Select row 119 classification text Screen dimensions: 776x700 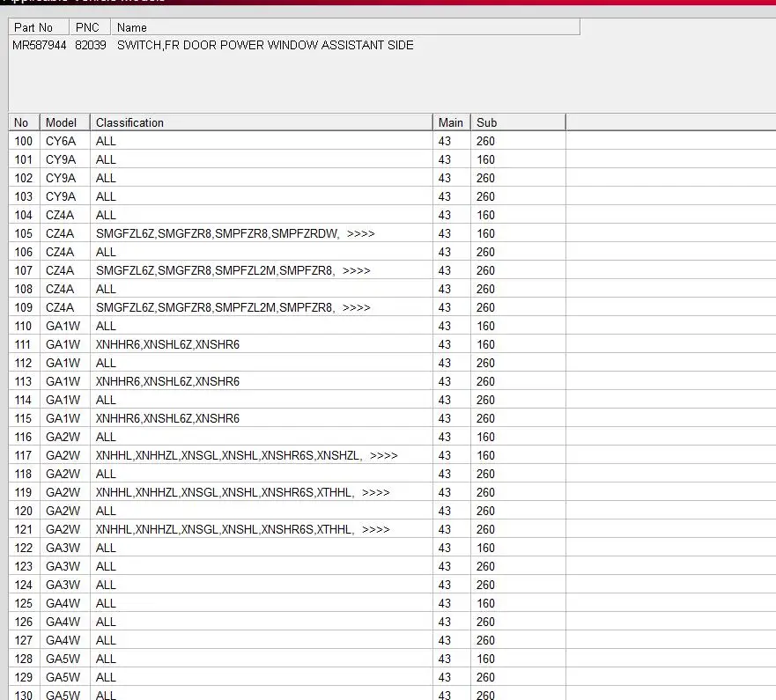tap(243, 493)
